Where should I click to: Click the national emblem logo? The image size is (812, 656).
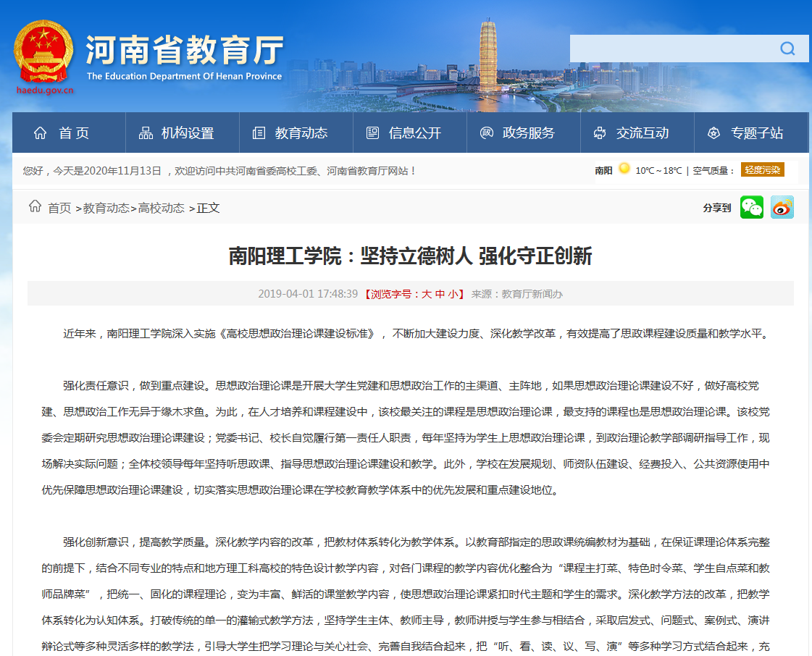point(43,53)
